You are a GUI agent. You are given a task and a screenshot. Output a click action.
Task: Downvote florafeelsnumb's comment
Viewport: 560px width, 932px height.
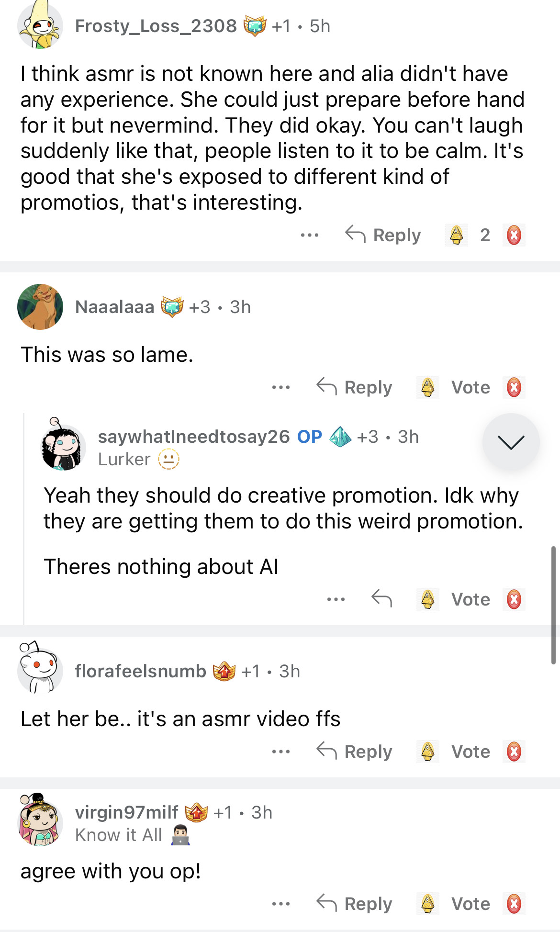(x=514, y=752)
